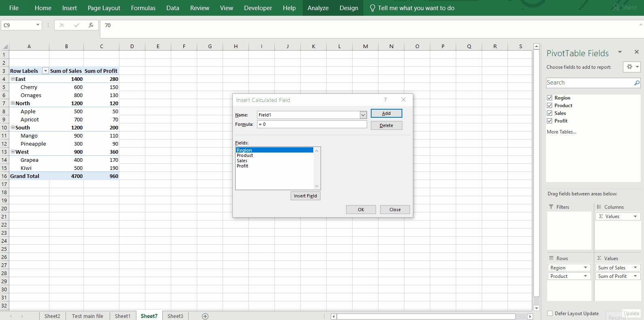
Task: Open the File menu
Action: [14, 8]
